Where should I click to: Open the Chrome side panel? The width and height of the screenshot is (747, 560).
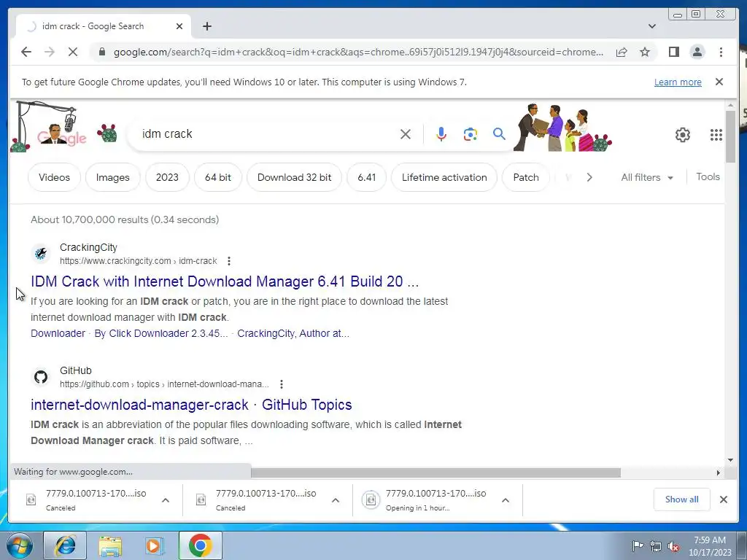pyautogui.click(x=673, y=52)
